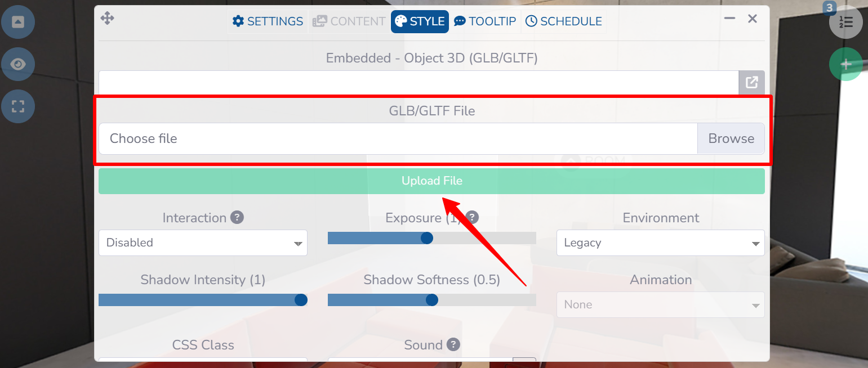Switch to the Tooltip tab
This screenshot has width=868, height=368.
[485, 21]
